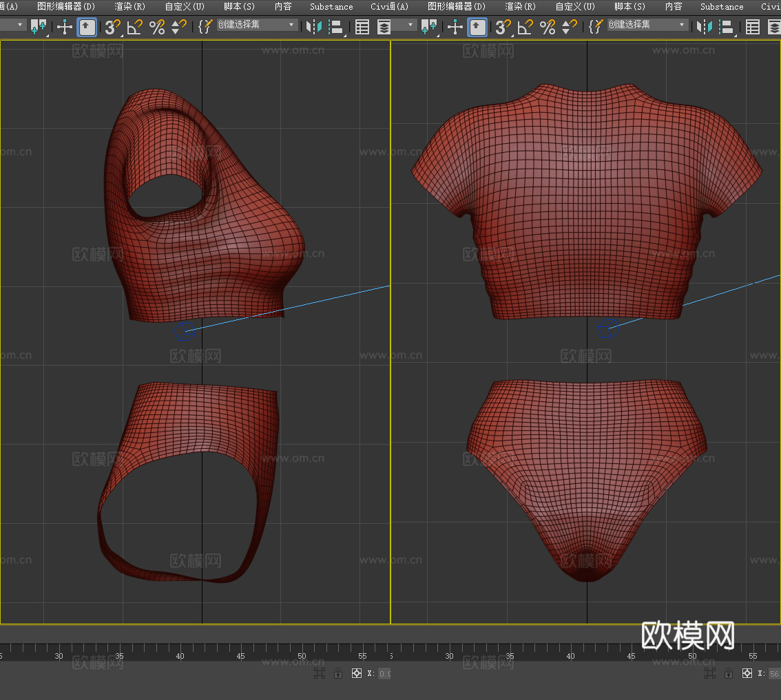Toggle 3D Snaps in the right-hand toolbar
Viewport: 781px width, 700px height.
pyautogui.click(x=503, y=27)
